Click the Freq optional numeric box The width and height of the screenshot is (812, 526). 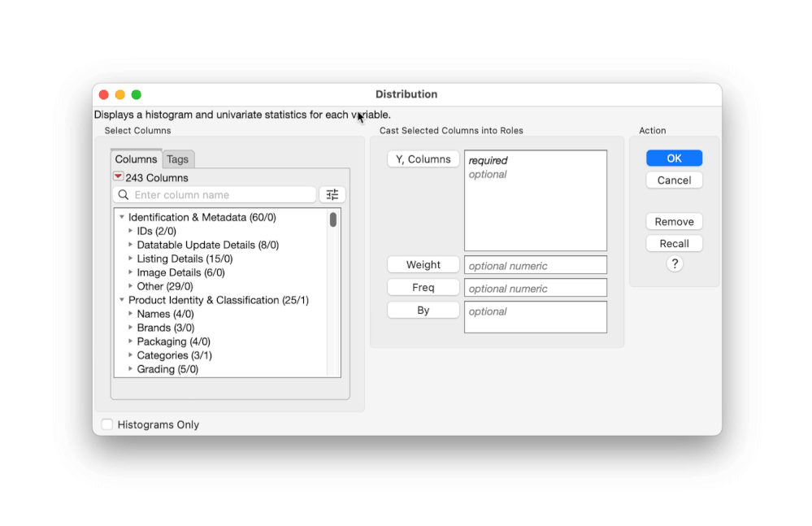[x=536, y=288]
